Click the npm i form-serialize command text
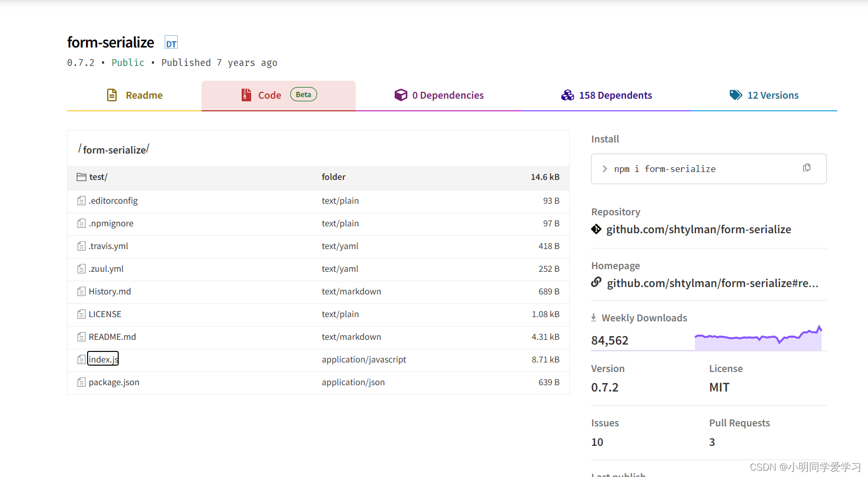 click(x=665, y=169)
